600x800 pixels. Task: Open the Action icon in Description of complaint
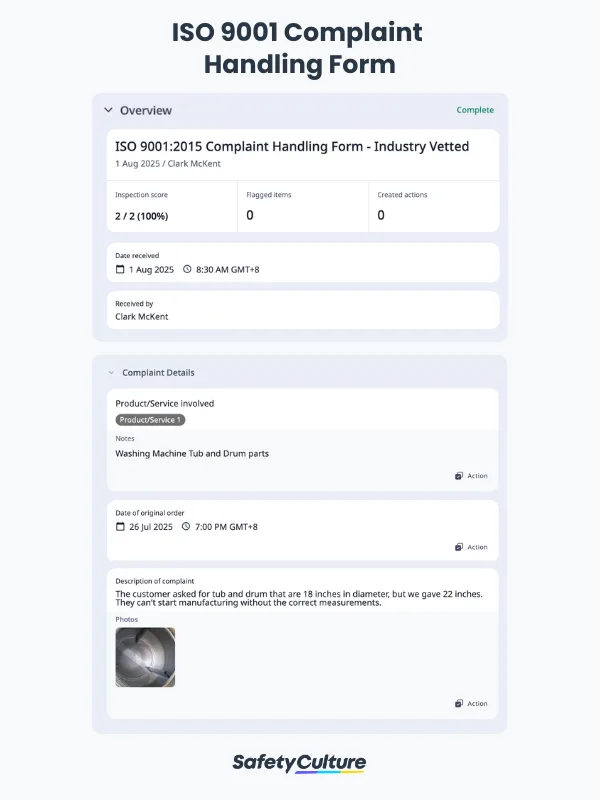tap(460, 703)
